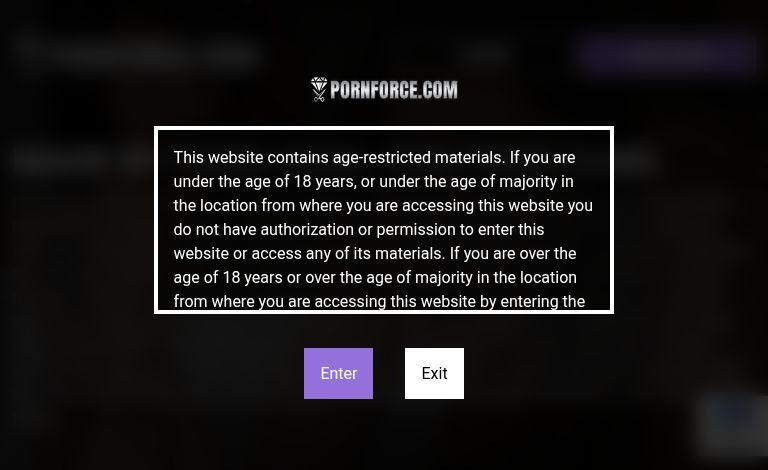Click the "from where you are accessing" bottom line
The height and width of the screenshot is (470, 768).
[x=379, y=301]
